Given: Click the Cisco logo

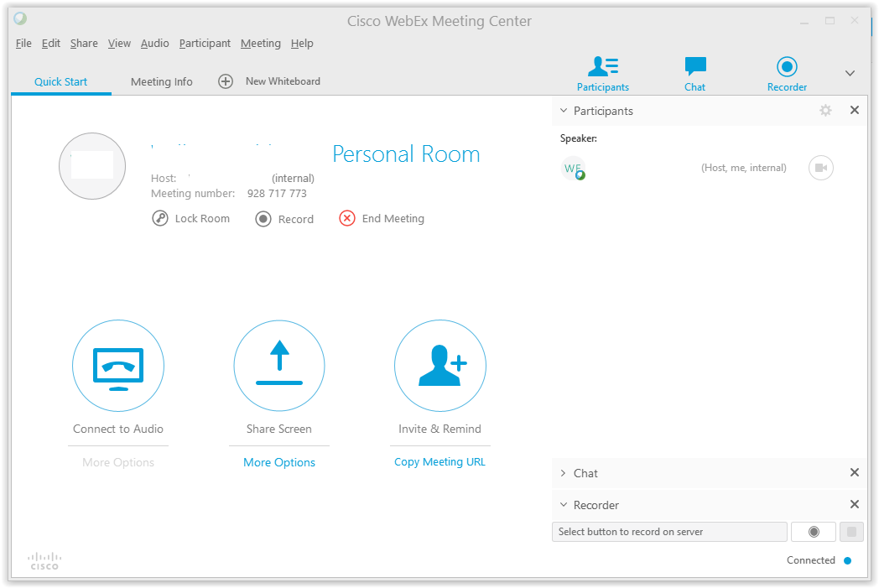Looking at the screenshot, I should coord(44,561).
